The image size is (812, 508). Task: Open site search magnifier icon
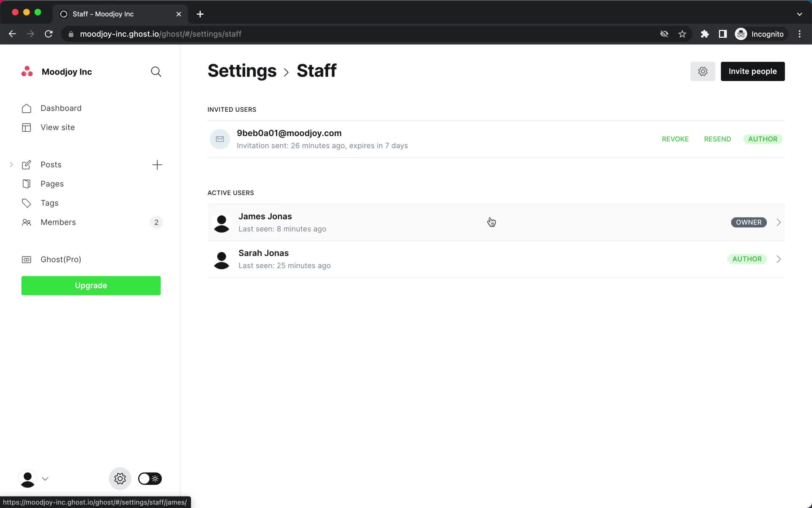pyautogui.click(x=156, y=72)
